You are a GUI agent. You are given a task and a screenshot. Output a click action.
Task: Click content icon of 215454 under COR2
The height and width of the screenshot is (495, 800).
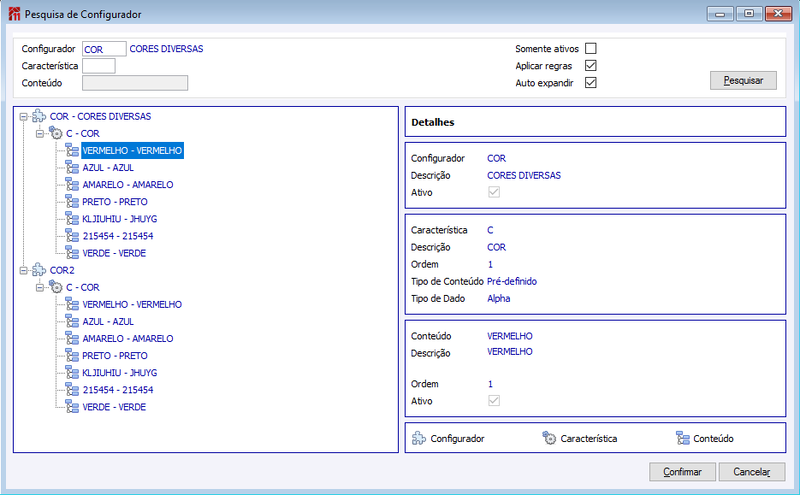coord(72,390)
